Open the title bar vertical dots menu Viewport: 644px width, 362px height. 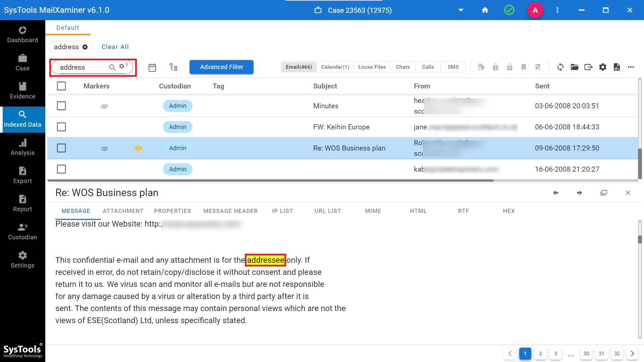pos(557,10)
